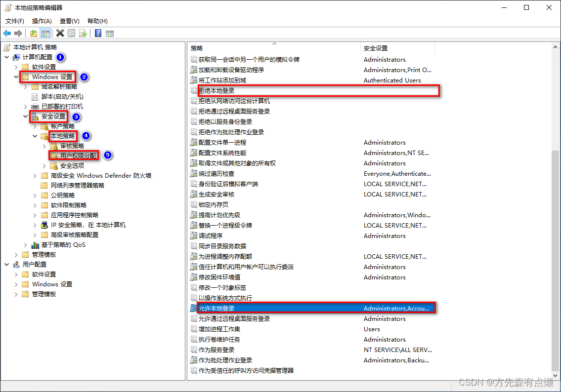This screenshot has height=392, width=561.
Task: Open the 查看(V) menu
Action: point(69,21)
